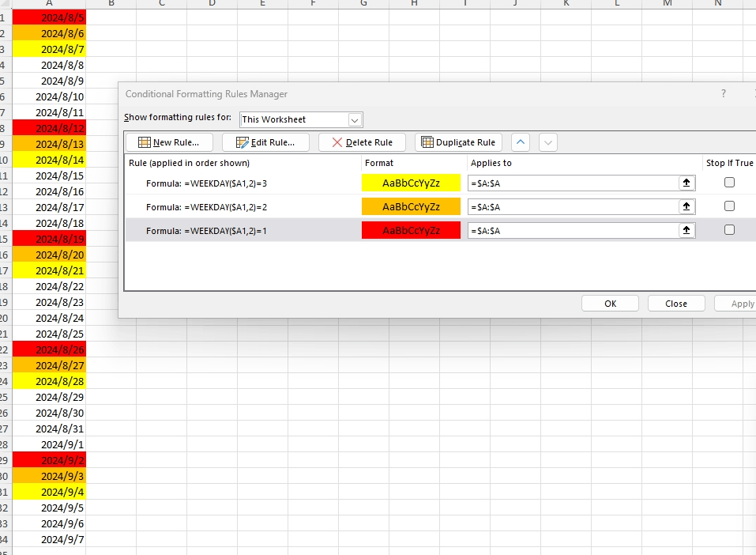Click red format preview swatch
This screenshot has height=555, width=756.
click(411, 230)
